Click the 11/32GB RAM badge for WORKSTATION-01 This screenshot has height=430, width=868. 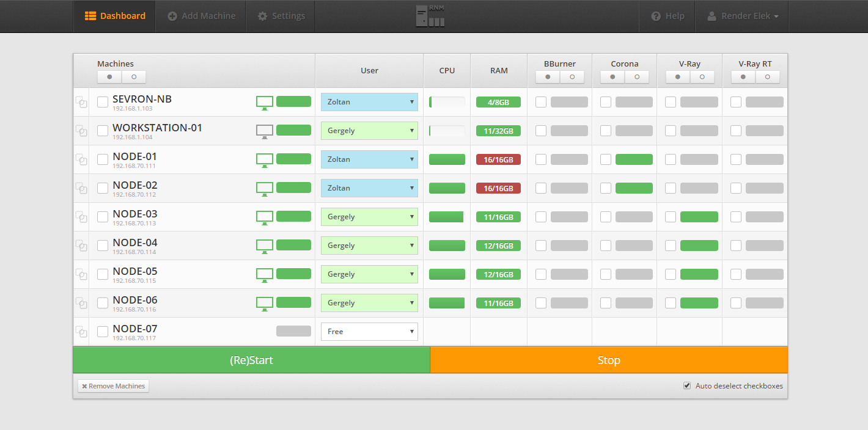pos(498,131)
